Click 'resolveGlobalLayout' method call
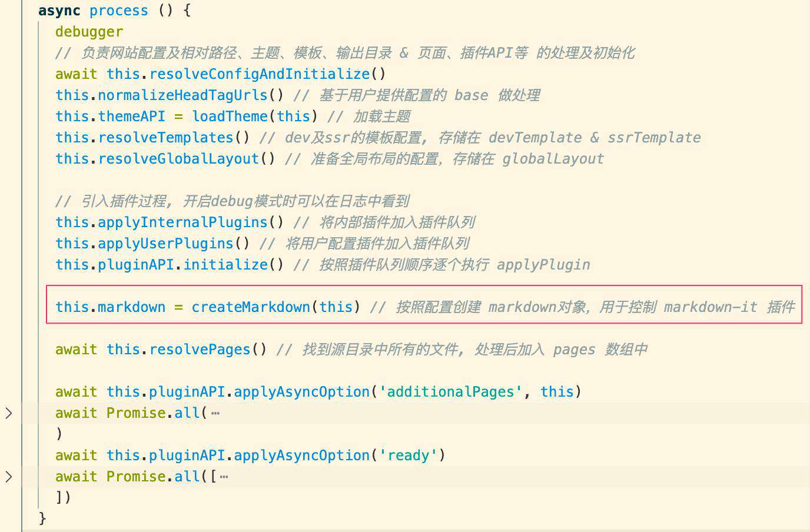 pos(179,159)
